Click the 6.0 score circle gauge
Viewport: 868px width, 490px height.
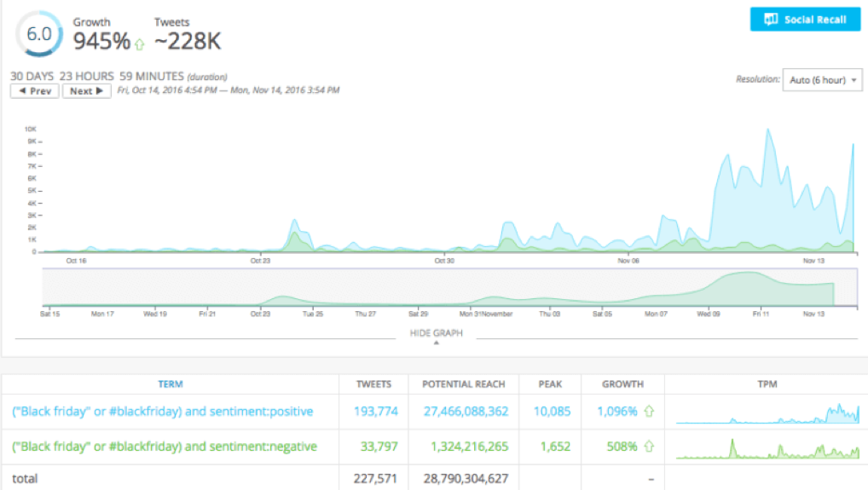pyautogui.click(x=38, y=34)
